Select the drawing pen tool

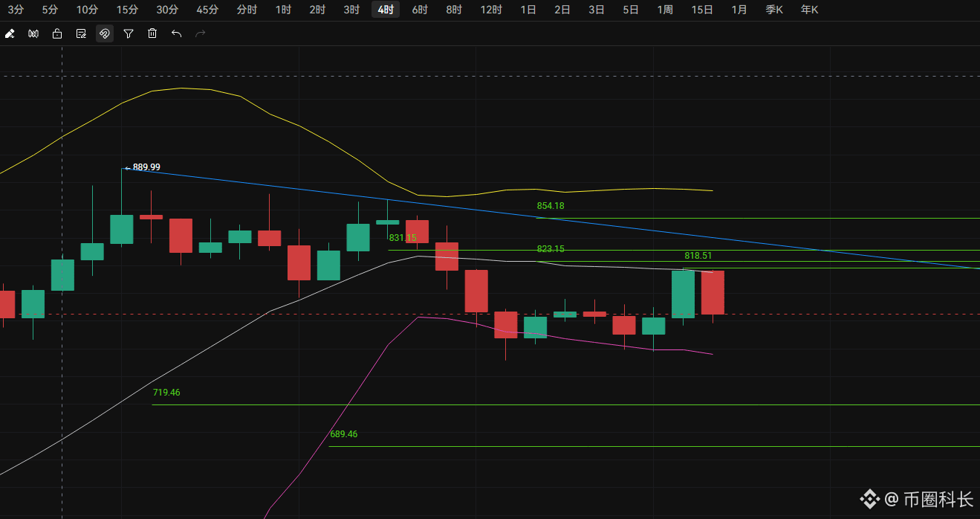[10, 33]
